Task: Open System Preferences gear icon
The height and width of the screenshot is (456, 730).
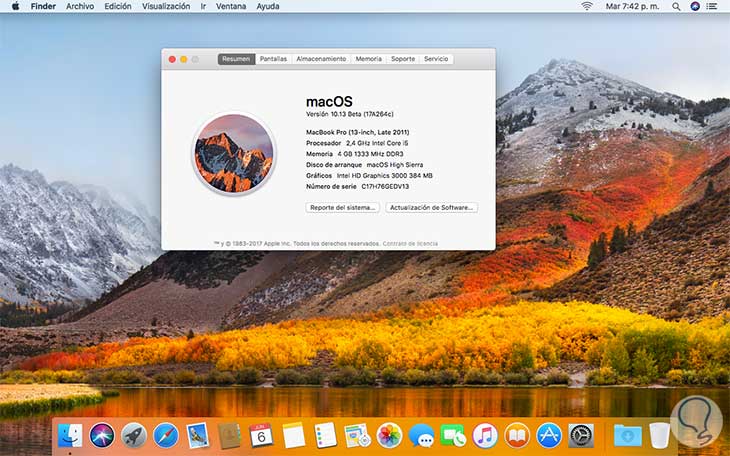Action: (581, 436)
